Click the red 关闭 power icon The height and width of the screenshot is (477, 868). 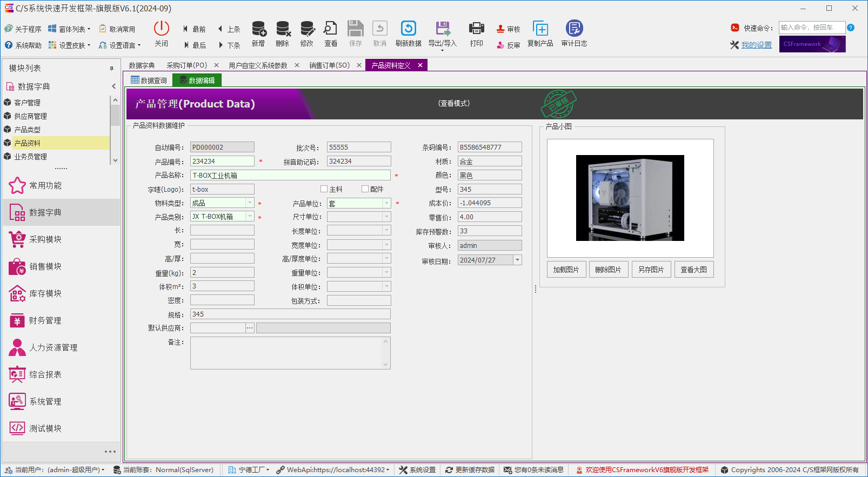click(x=162, y=28)
